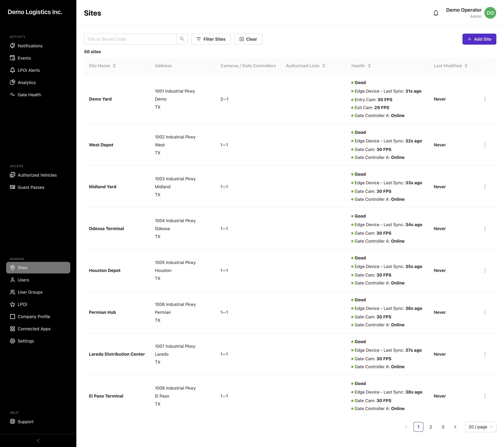Click the Clear button
Viewport: 504px width, 447px height.
point(248,39)
